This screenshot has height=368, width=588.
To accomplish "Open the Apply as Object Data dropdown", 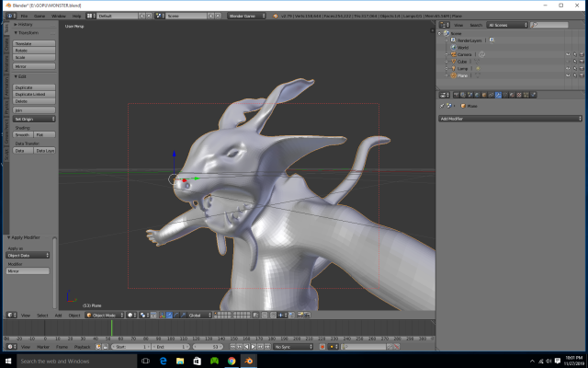I will click(x=28, y=256).
